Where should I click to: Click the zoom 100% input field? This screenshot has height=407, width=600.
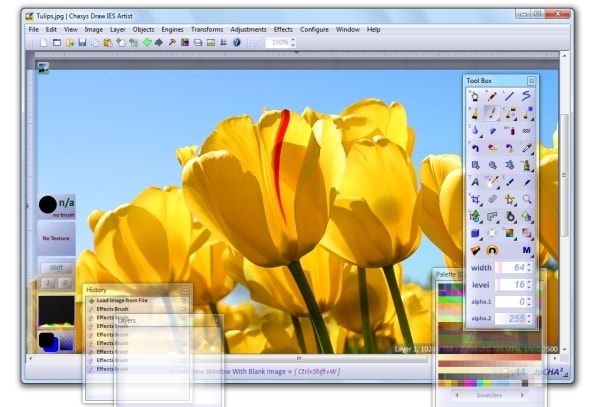(278, 42)
